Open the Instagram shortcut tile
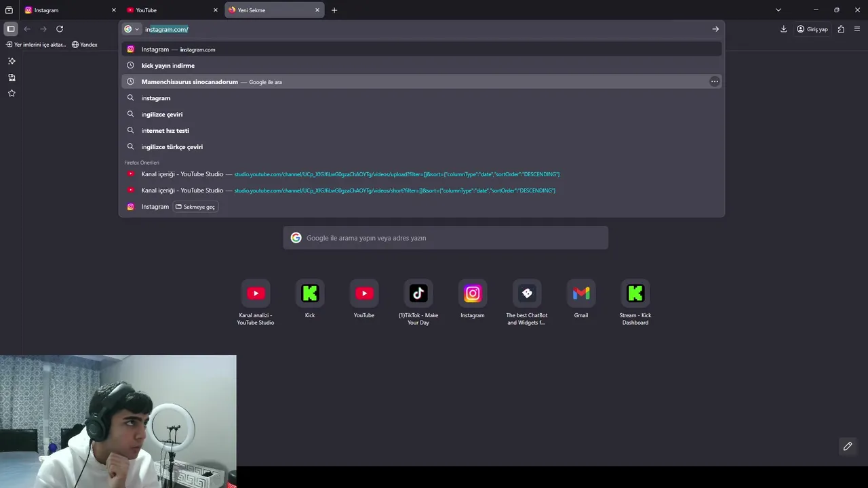Viewport: 868px width, 488px height. coord(473,299)
